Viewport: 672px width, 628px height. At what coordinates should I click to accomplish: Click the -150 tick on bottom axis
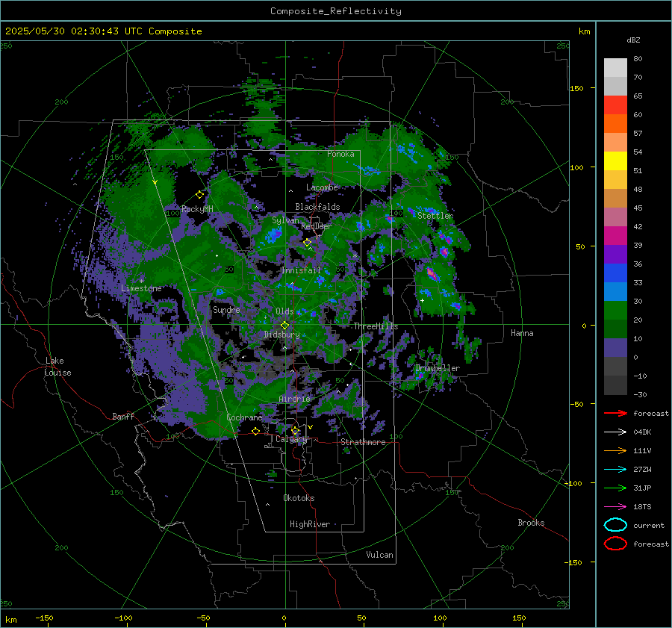(44, 618)
